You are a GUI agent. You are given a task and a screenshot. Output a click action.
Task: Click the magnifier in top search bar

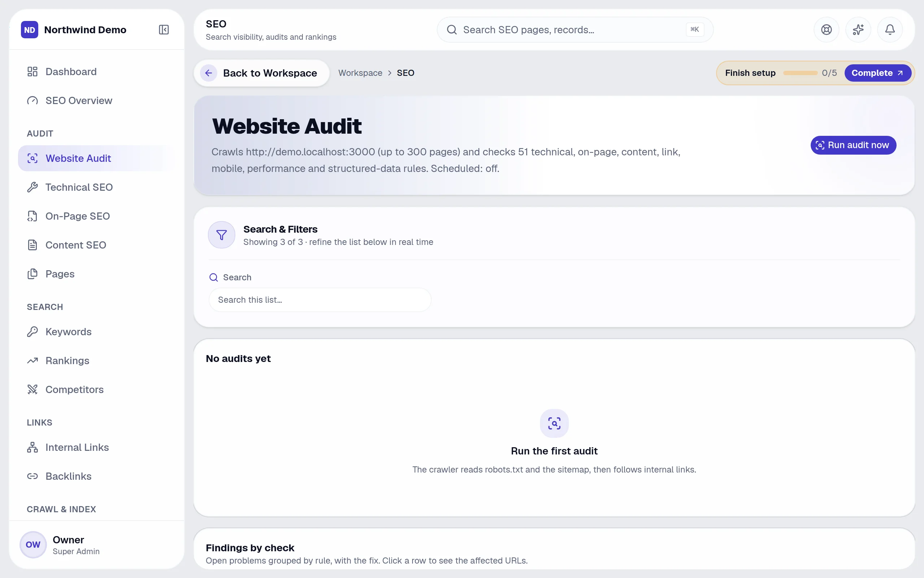click(x=452, y=30)
